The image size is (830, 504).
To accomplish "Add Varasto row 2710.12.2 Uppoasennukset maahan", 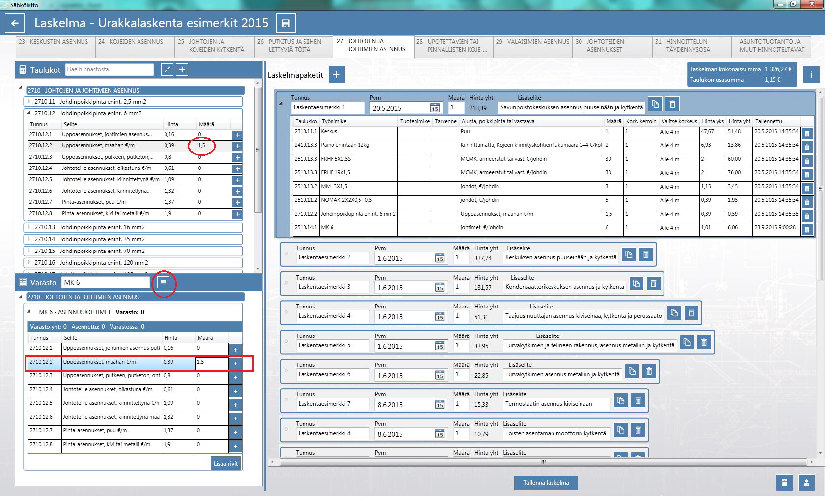I will (x=235, y=364).
